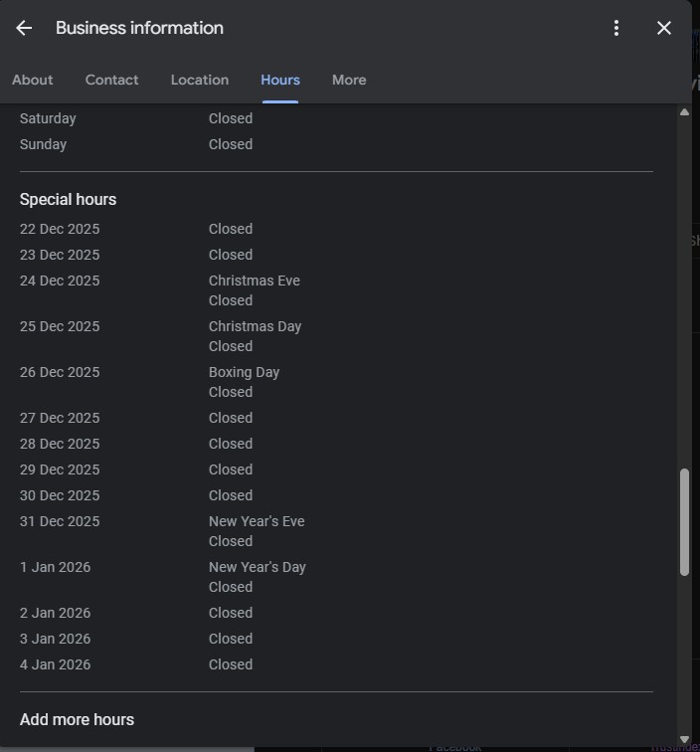This screenshot has height=752, width=700.
Task: Open the More tab
Action: point(349,80)
